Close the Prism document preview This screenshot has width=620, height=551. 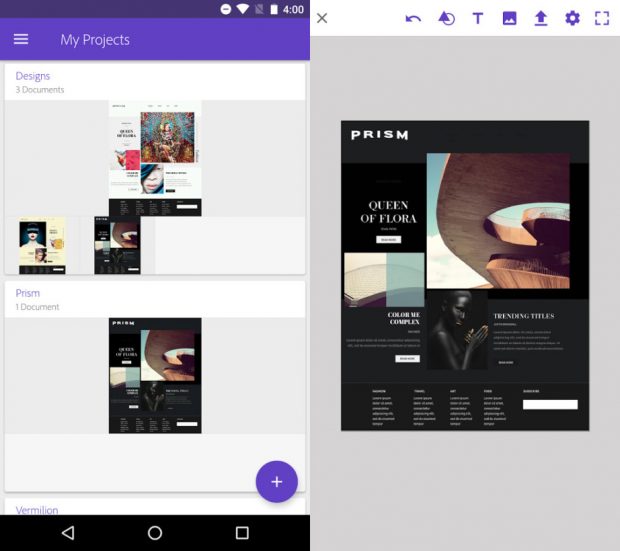pos(322,18)
